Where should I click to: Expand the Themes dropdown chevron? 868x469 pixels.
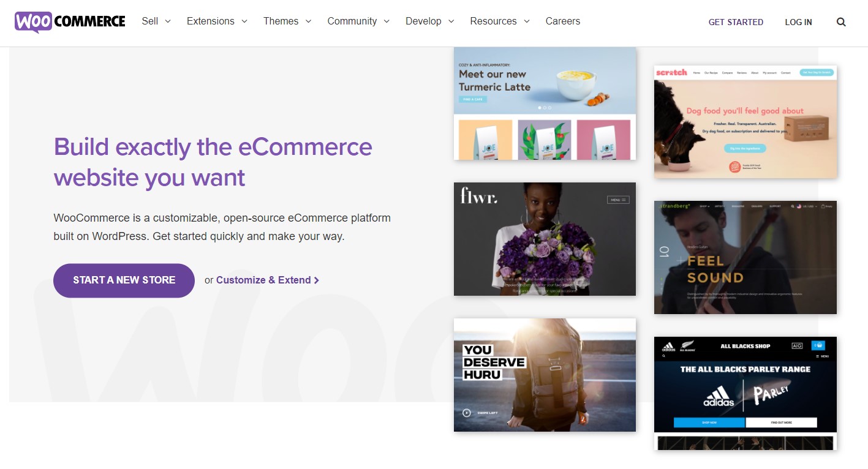point(308,21)
